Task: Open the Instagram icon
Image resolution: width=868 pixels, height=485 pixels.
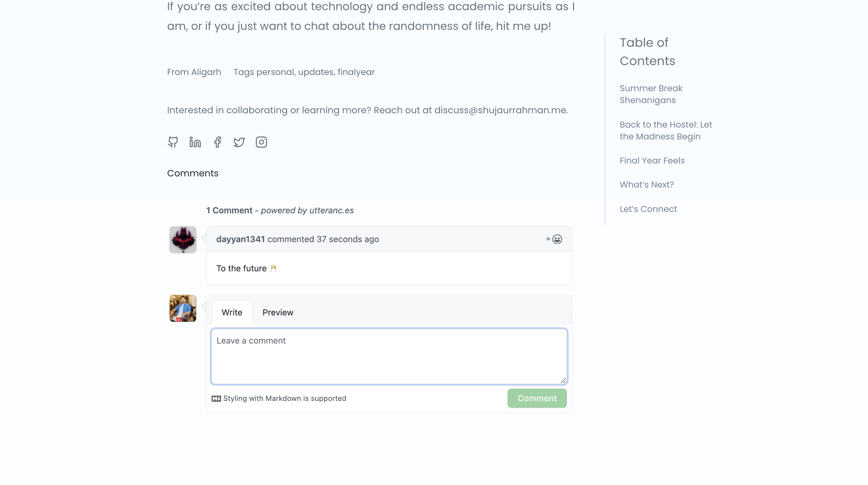Action: (x=261, y=142)
